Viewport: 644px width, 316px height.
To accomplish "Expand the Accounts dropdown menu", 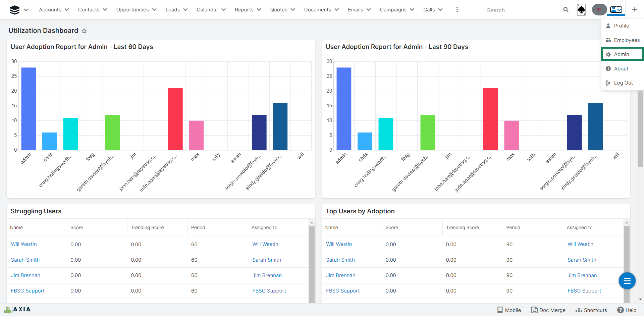I will [54, 10].
